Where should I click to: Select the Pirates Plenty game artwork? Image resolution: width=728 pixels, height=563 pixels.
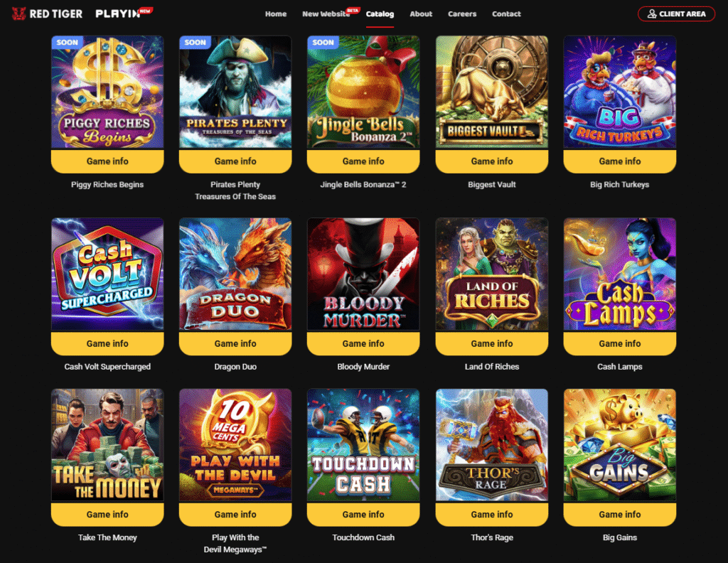[x=235, y=92]
